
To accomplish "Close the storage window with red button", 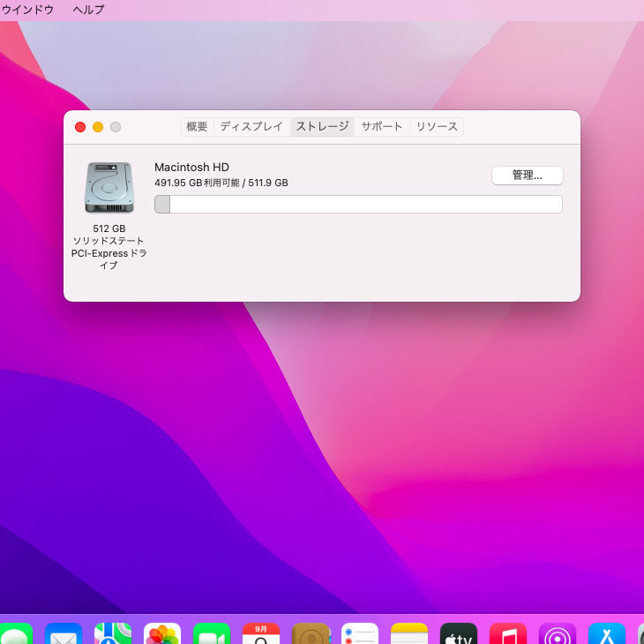I will coord(80,127).
